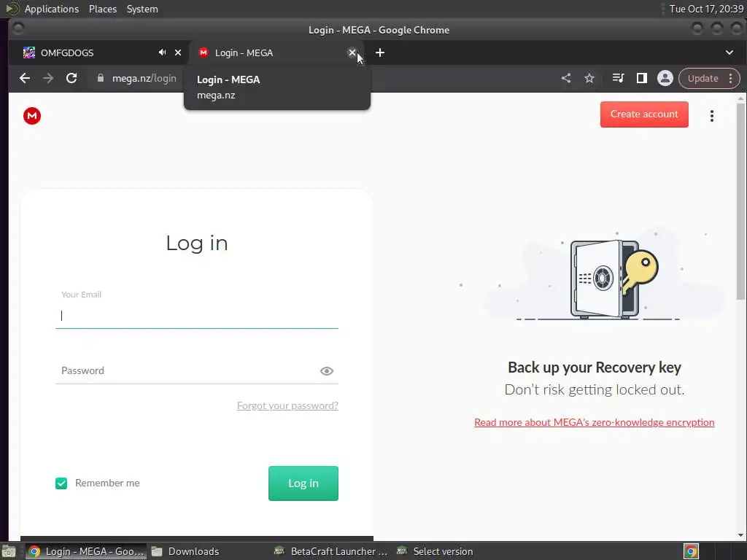The image size is (747, 560).
Task: Click the Back up your Recovery key heading
Action: 594,367
